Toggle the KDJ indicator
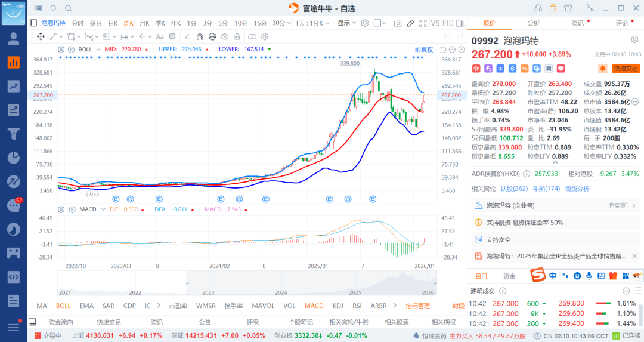Image resolution: width=644 pixels, height=342 pixels. click(338, 306)
